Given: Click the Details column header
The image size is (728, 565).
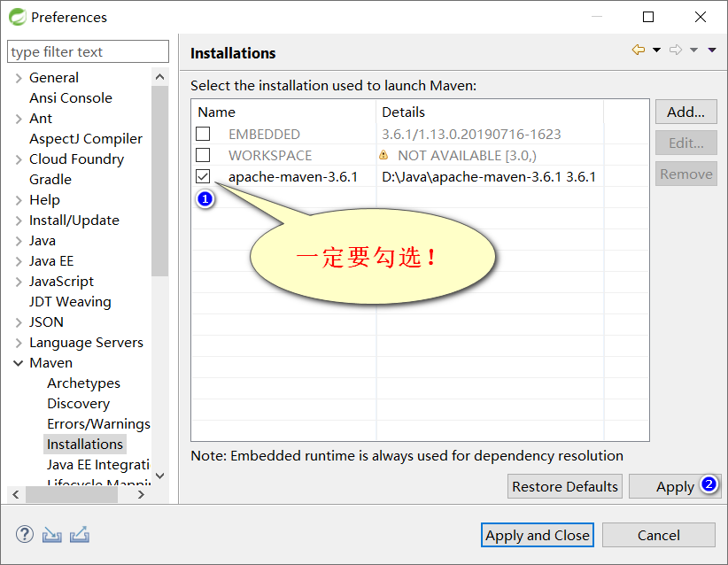Looking at the screenshot, I should coord(490,112).
